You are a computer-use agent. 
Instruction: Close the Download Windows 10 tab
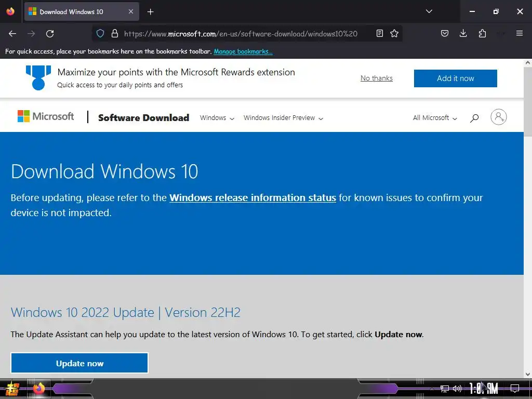(131, 11)
